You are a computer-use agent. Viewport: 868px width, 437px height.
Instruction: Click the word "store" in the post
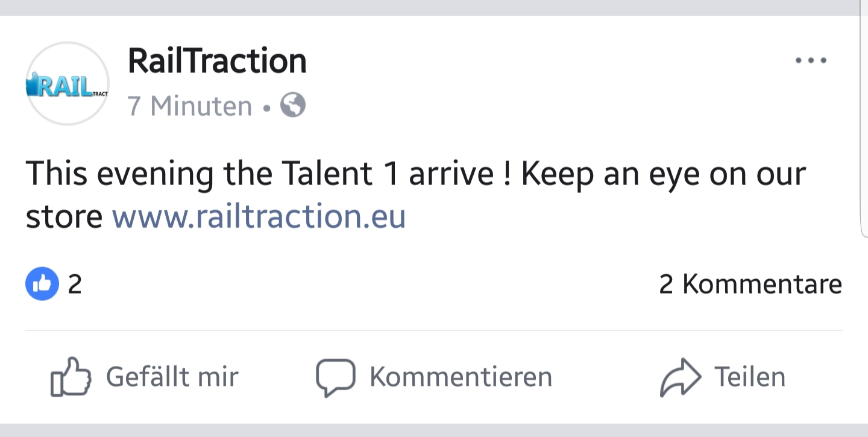(64, 217)
